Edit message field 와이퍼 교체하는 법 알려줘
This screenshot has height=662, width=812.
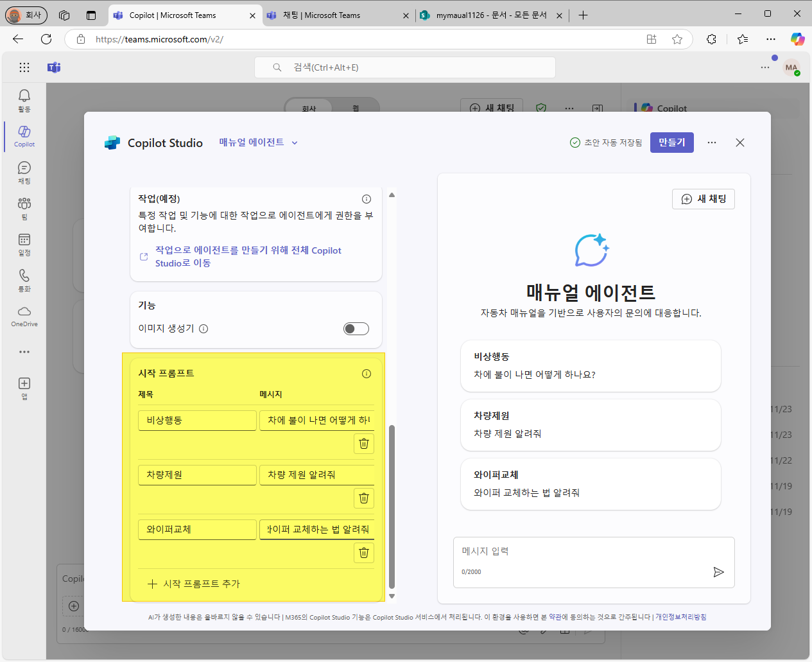317,530
